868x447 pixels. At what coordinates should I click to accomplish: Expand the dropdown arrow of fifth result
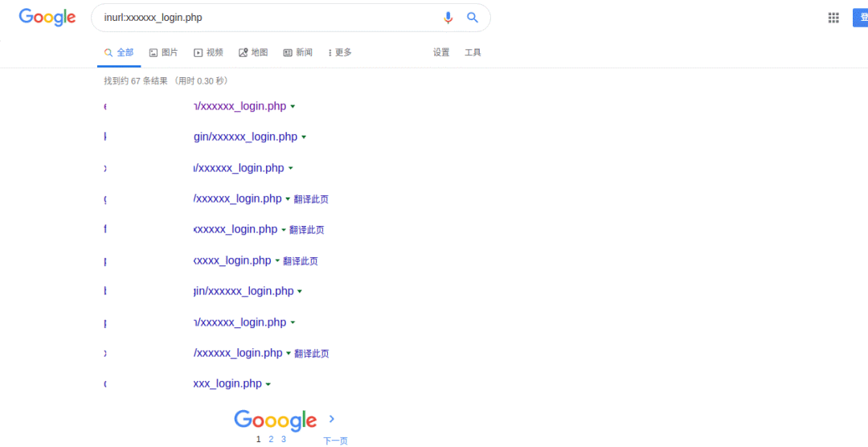[284, 230]
